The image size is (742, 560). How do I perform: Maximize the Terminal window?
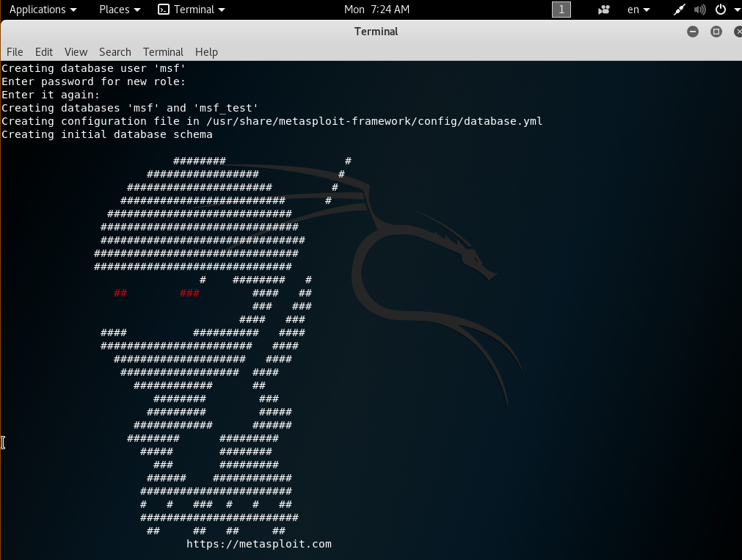coord(716,32)
